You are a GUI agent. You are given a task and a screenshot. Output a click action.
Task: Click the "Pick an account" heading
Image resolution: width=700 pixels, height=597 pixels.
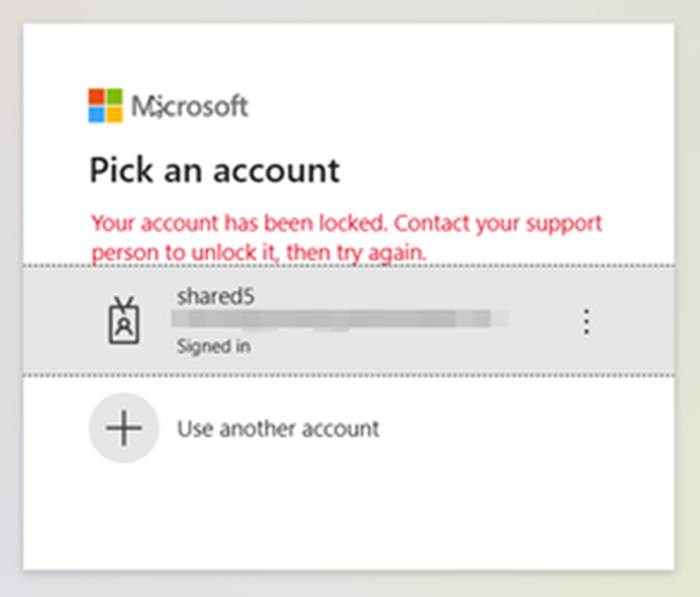coord(215,171)
